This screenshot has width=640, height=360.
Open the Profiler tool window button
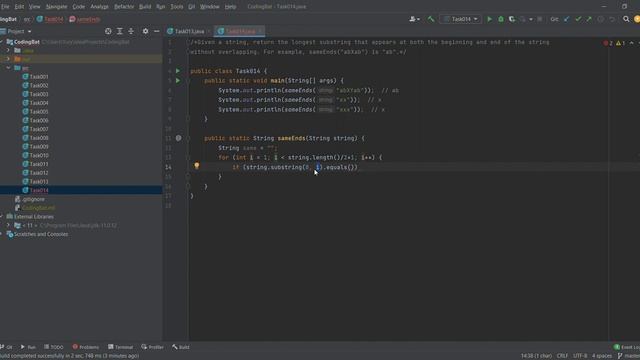point(153,347)
